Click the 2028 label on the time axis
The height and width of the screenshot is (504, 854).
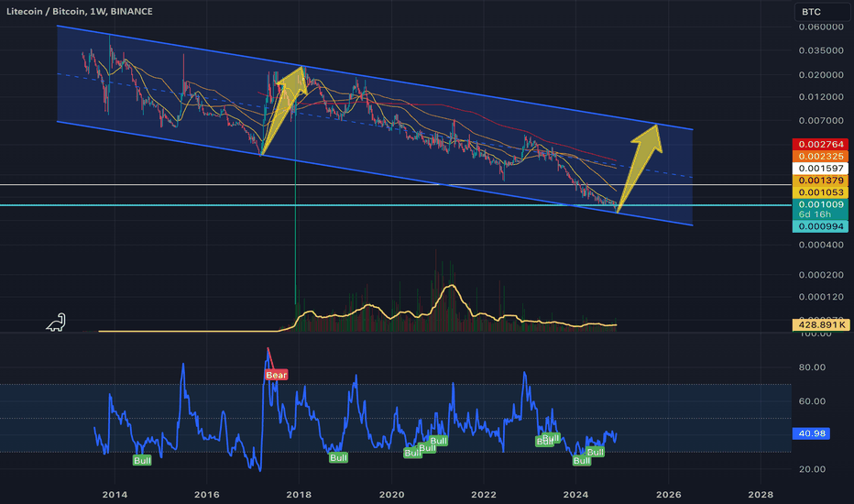point(761,495)
